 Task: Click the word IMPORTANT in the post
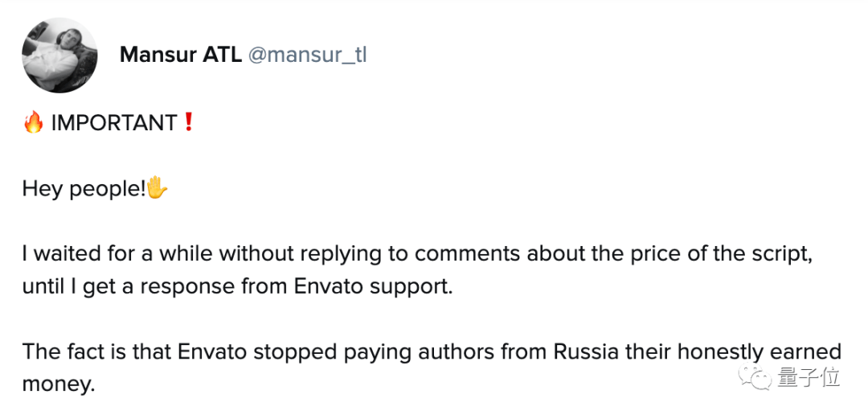(x=114, y=123)
